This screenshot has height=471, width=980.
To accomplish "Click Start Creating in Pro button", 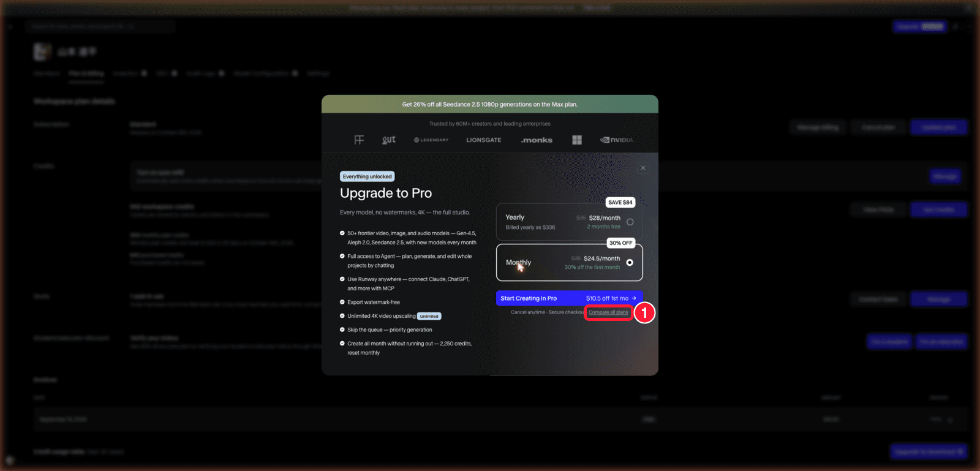I will (569, 298).
